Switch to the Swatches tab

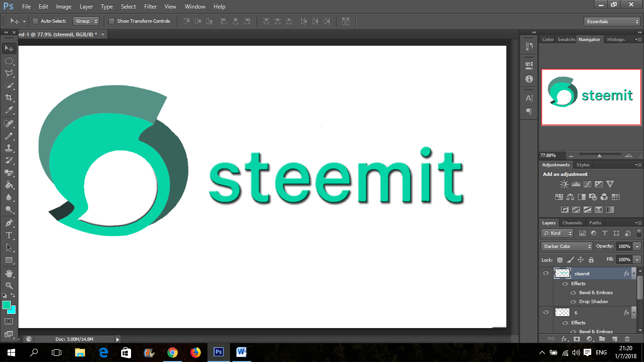[566, 40]
